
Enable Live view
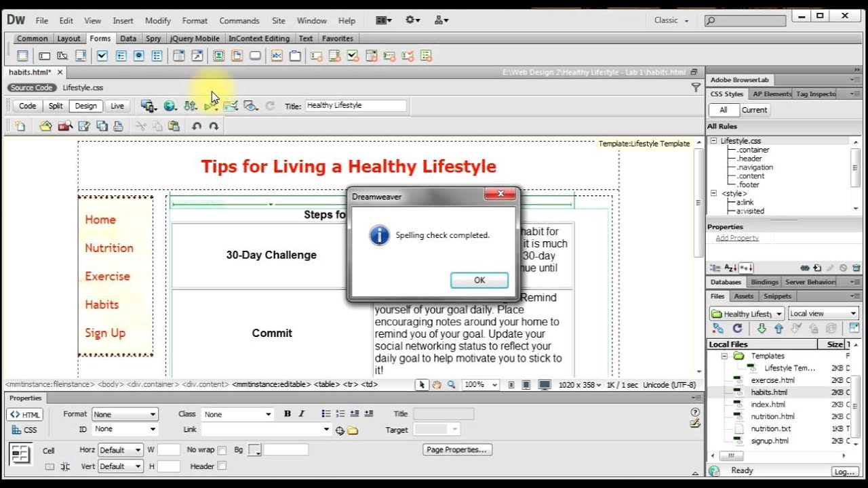(x=117, y=106)
